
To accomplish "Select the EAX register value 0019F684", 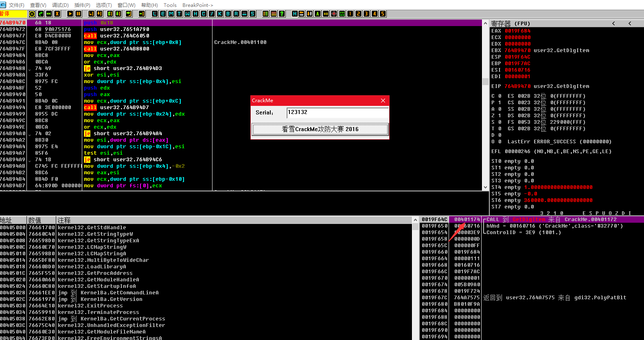I will pyautogui.click(x=518, y=31).
